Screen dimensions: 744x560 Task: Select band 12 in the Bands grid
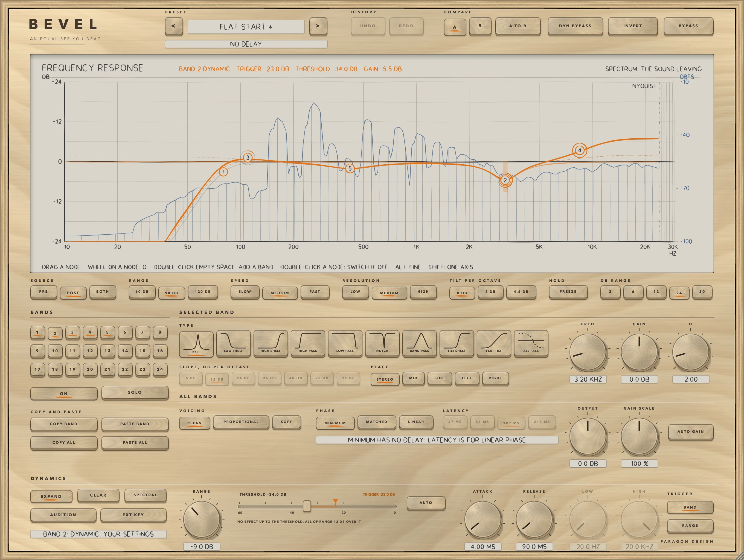click(x=90, y=351)
